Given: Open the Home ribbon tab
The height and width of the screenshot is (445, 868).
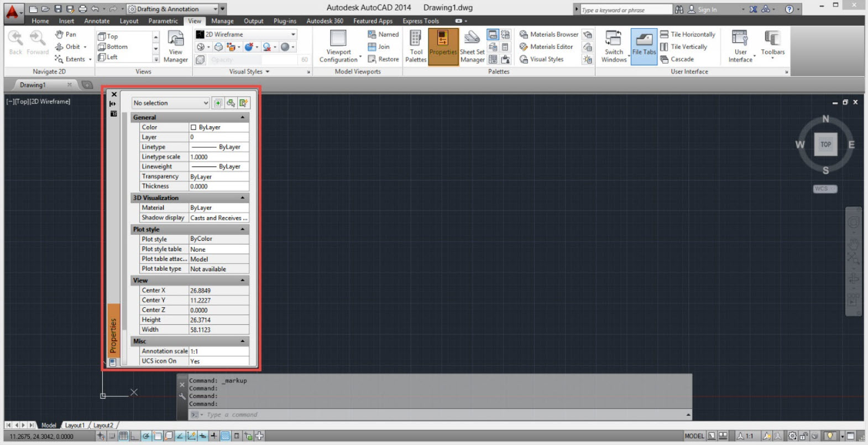Looking at the screenshot, I should tap(40, 21).
